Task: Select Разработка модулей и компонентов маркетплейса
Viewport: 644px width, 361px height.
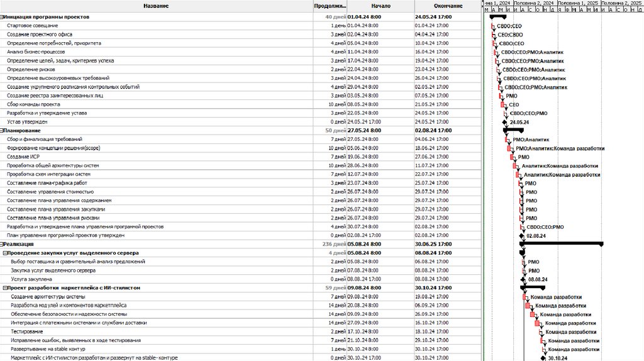Action: [x=69, y=306]
